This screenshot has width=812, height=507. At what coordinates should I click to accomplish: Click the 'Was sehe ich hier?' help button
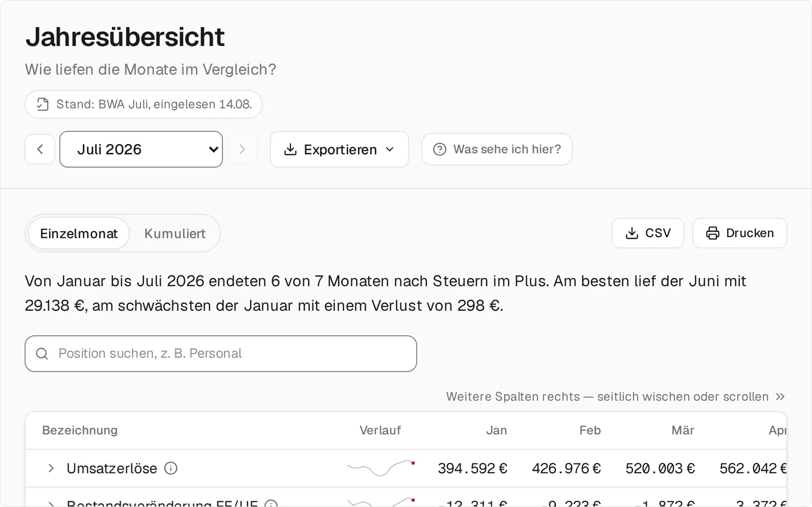[x=497, y=149]
